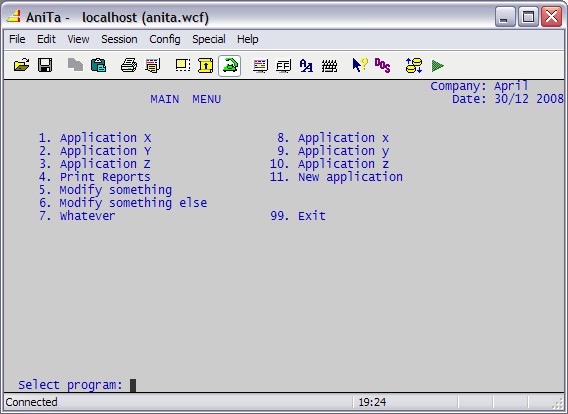Open the font AA toolbar icon
This screenshot has width=568, height=414.
pos(306,66)
